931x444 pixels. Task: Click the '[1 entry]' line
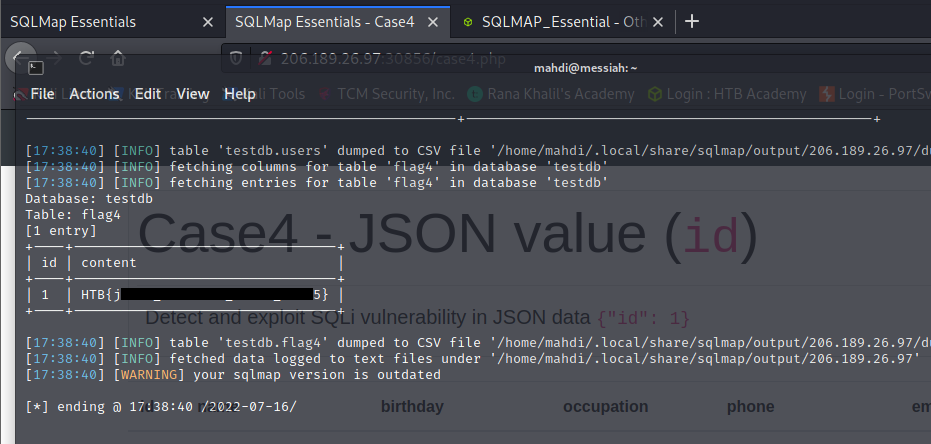[x=61, y=231]
